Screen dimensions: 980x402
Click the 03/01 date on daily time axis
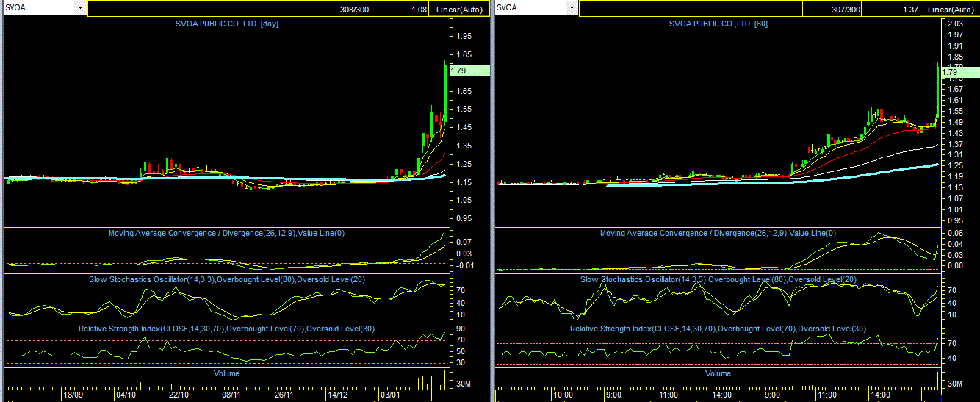[x=390, y=395]
